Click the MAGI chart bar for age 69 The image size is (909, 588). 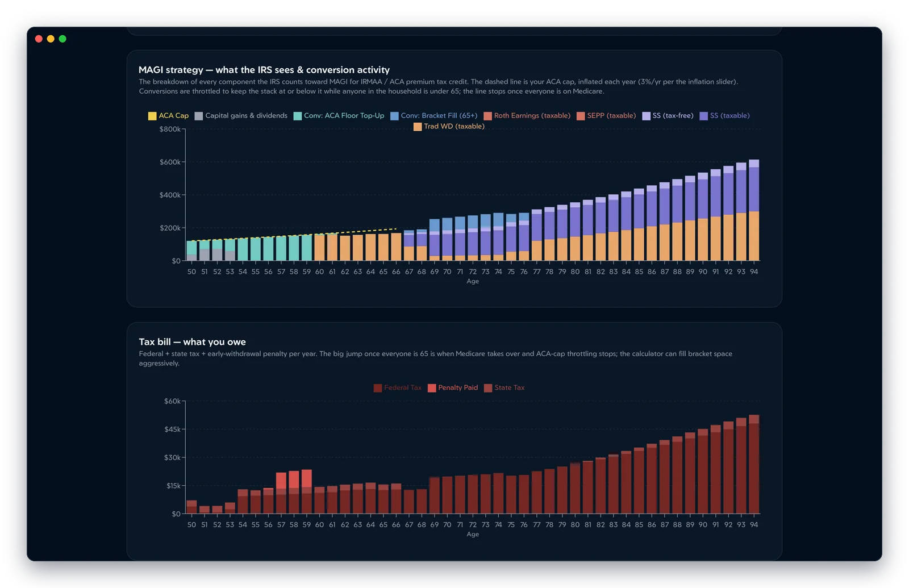pos(435,240)
